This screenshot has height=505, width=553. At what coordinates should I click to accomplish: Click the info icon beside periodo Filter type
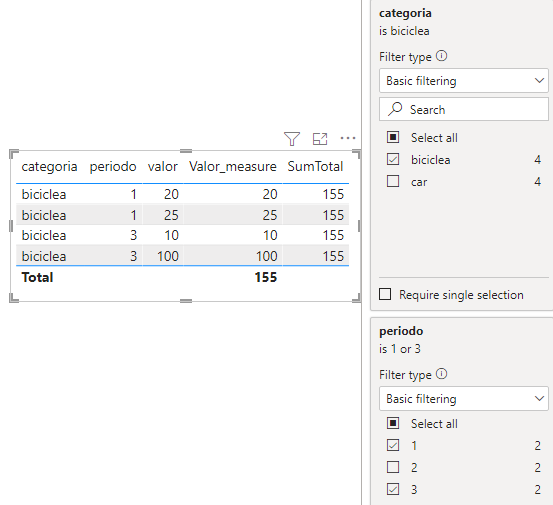pos(442,374)
